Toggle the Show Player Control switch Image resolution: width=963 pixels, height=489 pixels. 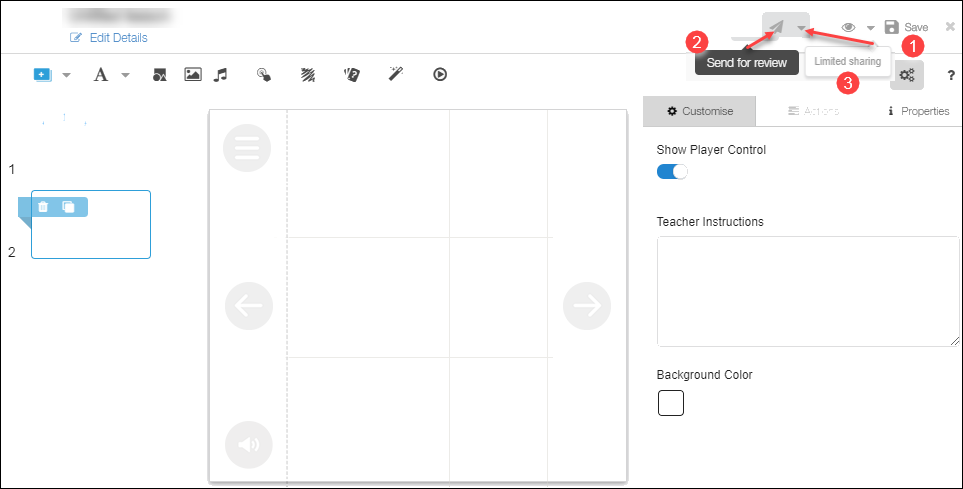point(672,171)
